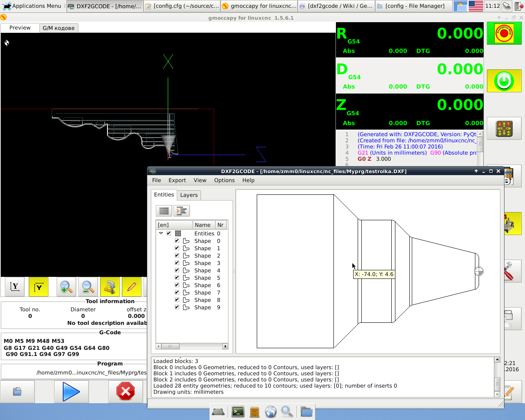Click the collapse all entities icon

coord(164,211)
